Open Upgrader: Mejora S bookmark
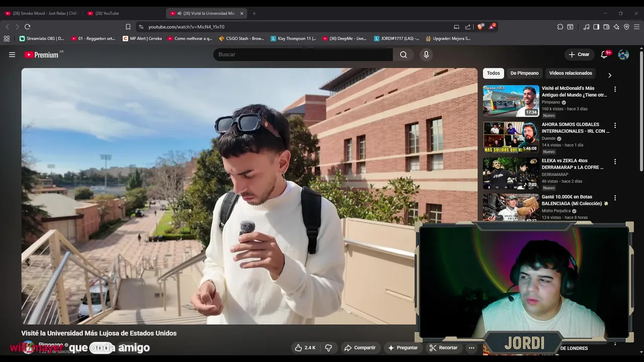Viewport: 644px width, 362px height. (448, 38)
